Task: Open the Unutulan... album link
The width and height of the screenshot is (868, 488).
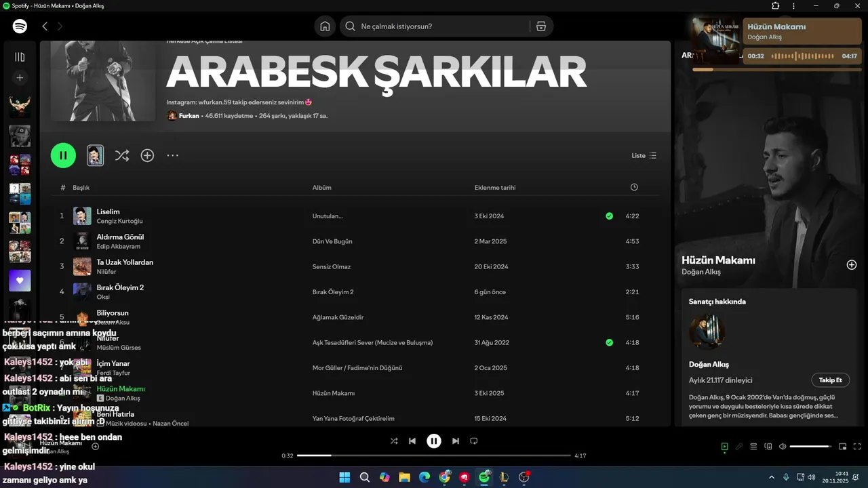Action: (328, 216)
